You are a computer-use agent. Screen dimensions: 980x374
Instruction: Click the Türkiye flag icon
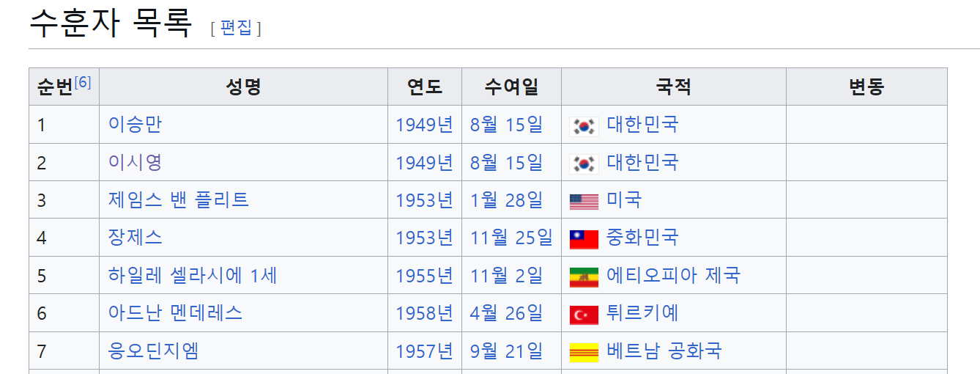[584, 315]
